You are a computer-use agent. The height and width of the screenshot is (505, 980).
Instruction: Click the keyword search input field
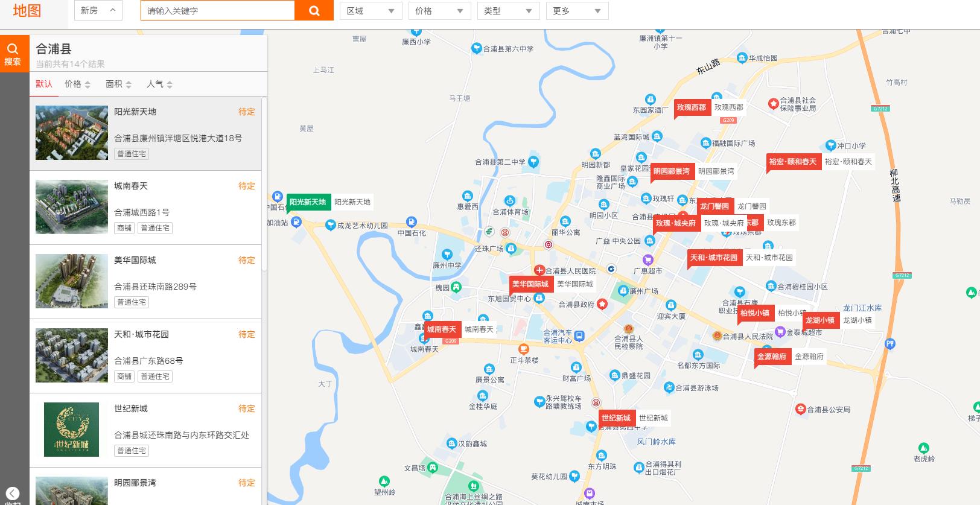pos(218,10)
